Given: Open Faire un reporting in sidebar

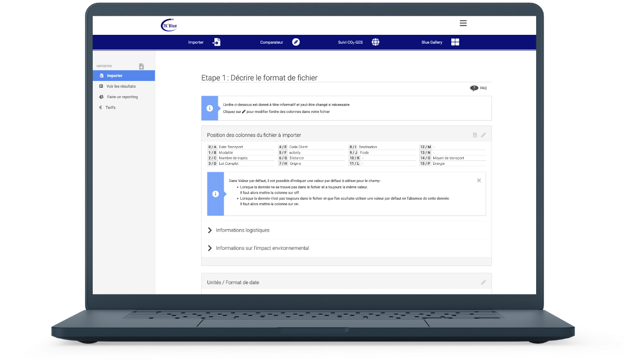Looking at the screenshot, I should pos(122,97).
